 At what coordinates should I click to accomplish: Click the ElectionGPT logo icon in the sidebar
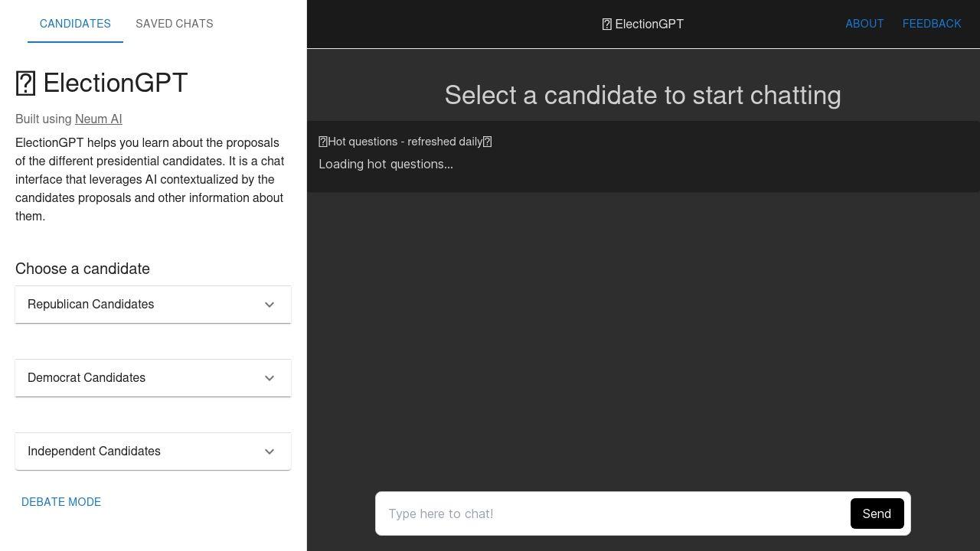click(x=26, y=83)
